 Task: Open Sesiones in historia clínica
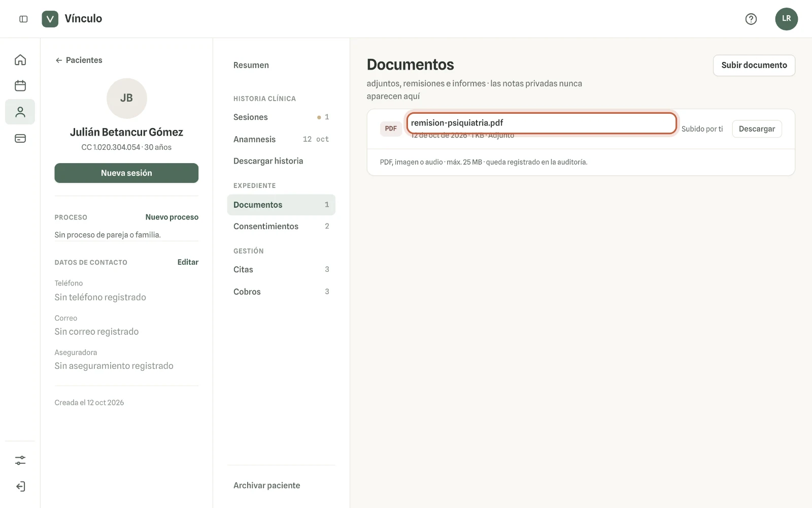pos(281,117)
